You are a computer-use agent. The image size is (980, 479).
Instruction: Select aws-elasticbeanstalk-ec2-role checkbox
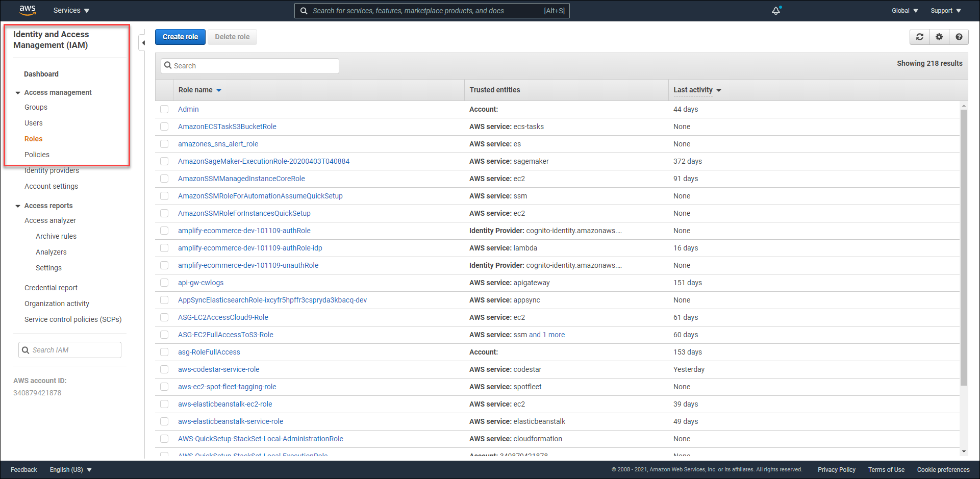pyautogui.click(x=164, y=404)
